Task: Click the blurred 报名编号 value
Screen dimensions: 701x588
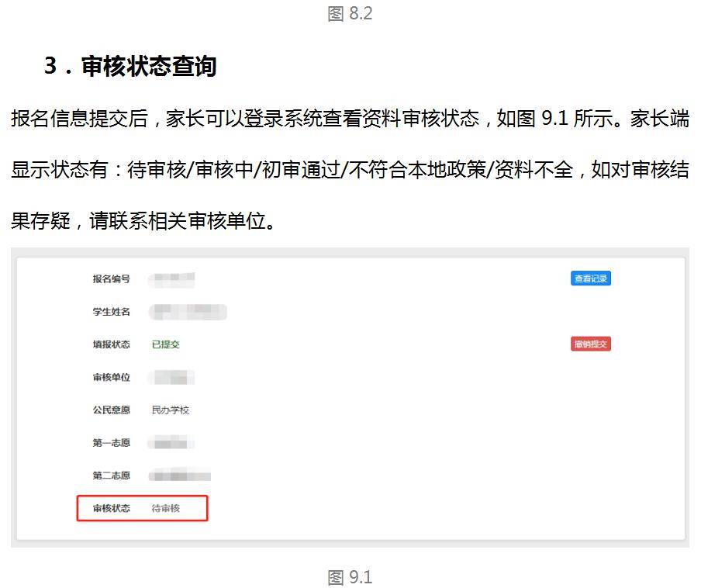Action: point(173,278)
